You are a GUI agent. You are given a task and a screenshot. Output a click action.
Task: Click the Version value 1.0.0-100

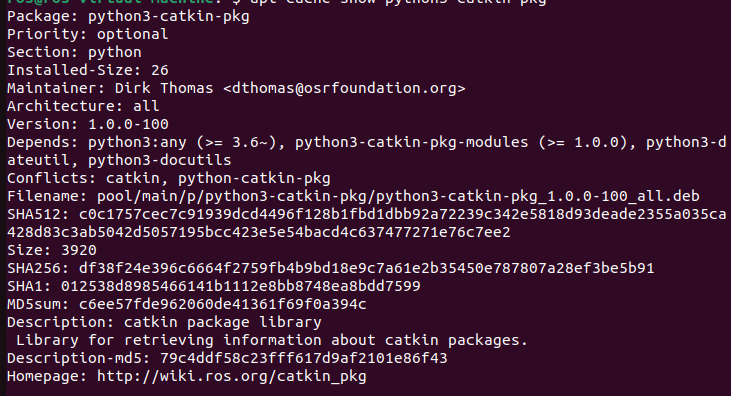(x=128, y=124)
